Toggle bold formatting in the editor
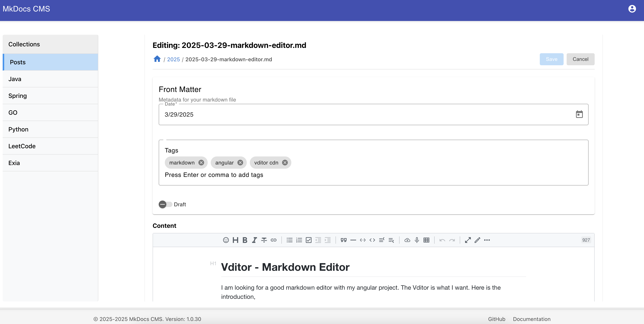Screen dimensions: 644x324 coord(245,240)
